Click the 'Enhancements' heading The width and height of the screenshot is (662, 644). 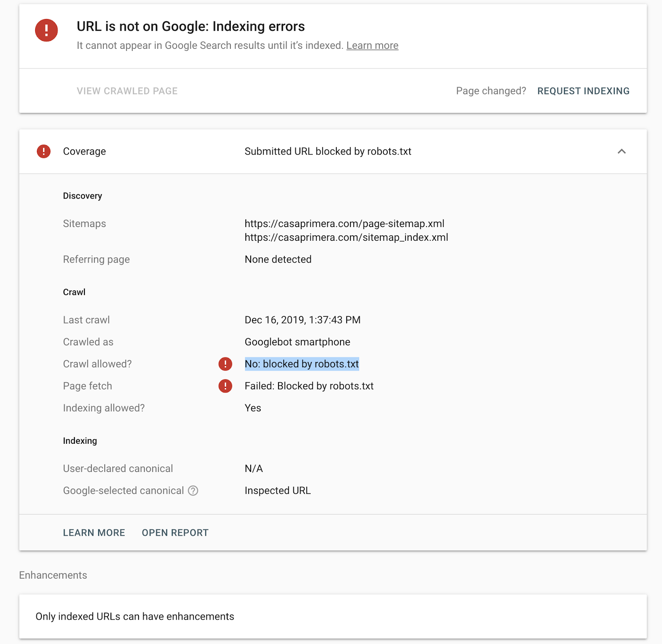(x=53, y=575)
